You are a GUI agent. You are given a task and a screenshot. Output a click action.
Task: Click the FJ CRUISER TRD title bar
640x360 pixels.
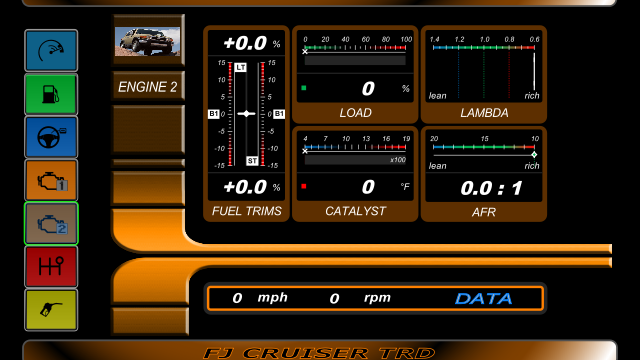click(320, 351)
